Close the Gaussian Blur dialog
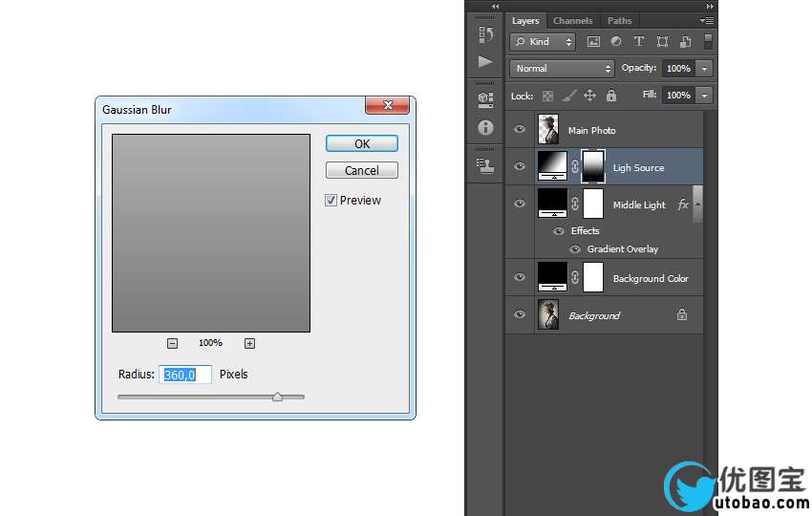Viewport: 812px width, 516px height. (x=387, y=105)
